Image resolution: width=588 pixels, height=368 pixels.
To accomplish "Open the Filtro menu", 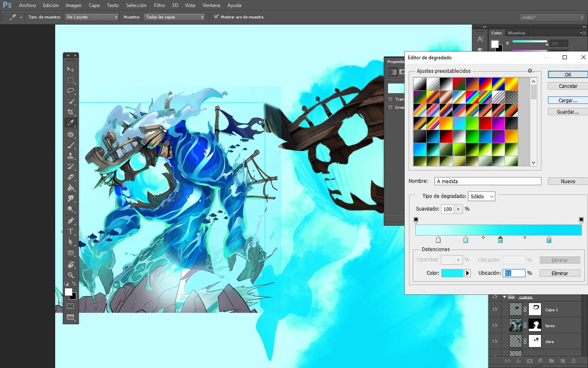I will (159, 5).
